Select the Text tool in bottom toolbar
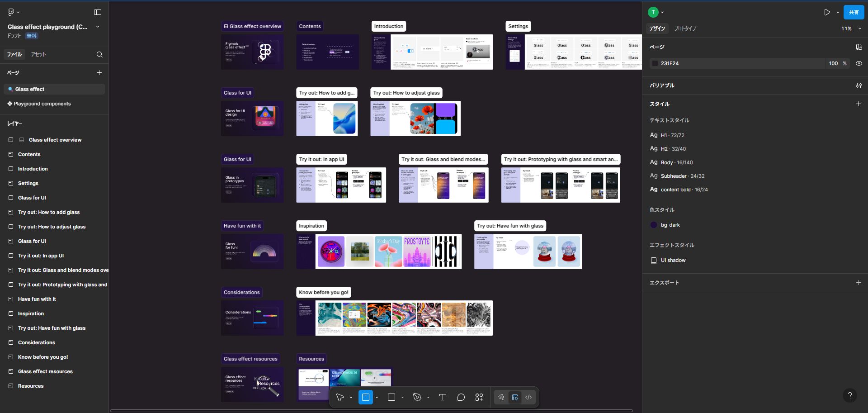 pyautogui.click(x=443, y=397)
